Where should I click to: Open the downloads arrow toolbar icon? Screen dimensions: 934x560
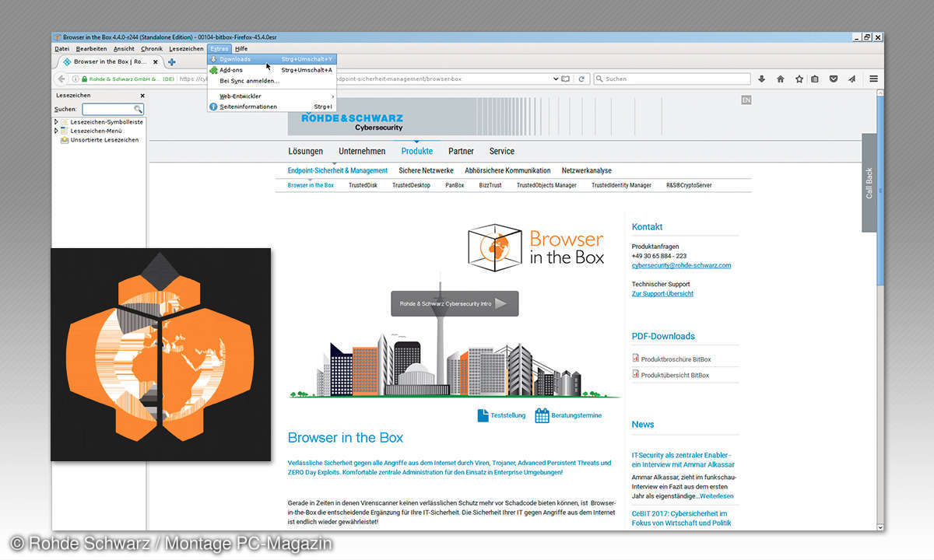click(x=761, y=79)
